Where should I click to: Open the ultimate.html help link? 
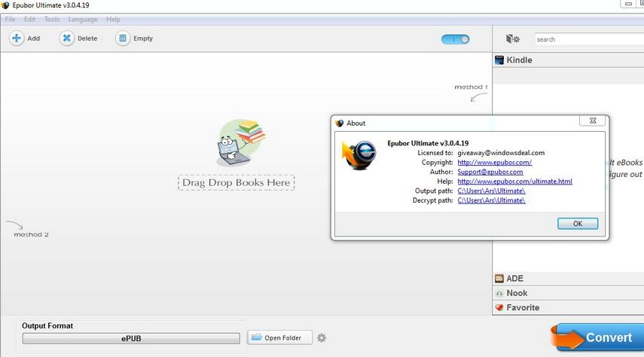tap(514, 182)
